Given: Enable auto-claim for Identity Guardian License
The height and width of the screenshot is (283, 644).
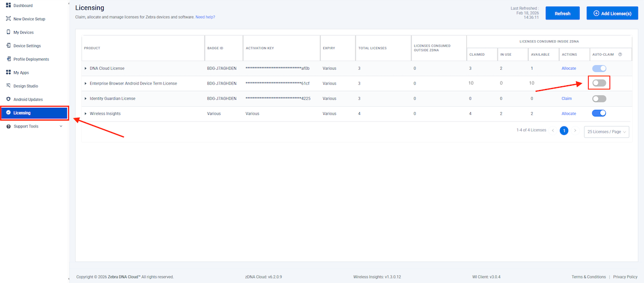Looking at the screenshot, I should 599,99.
